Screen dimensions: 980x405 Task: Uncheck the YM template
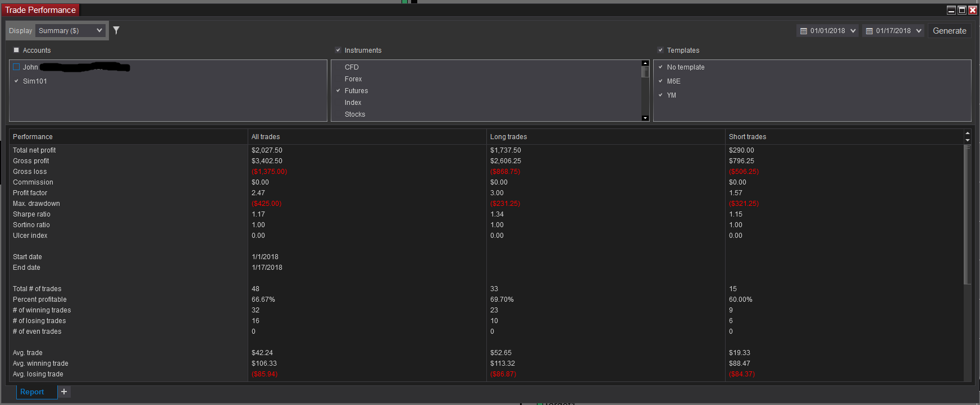(x=660, y=95)
